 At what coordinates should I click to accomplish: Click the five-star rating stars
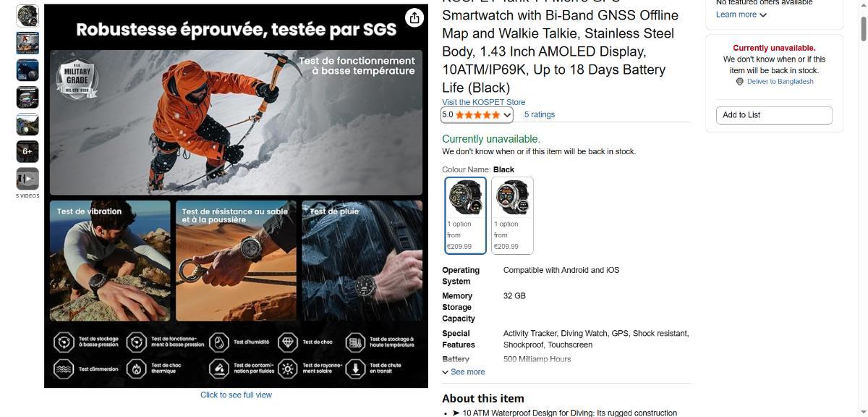click(x=477, y=115)
